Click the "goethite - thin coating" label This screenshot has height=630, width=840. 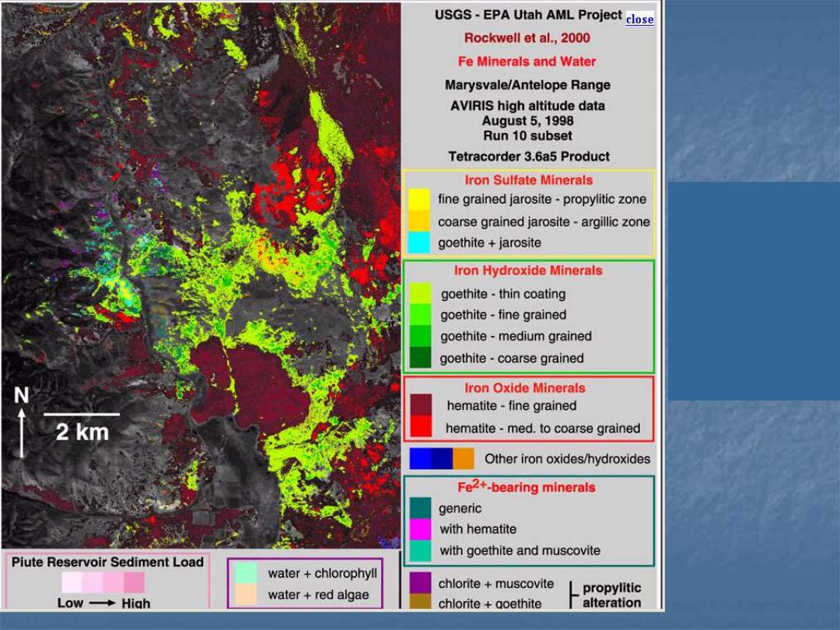[x=503, y=294]
